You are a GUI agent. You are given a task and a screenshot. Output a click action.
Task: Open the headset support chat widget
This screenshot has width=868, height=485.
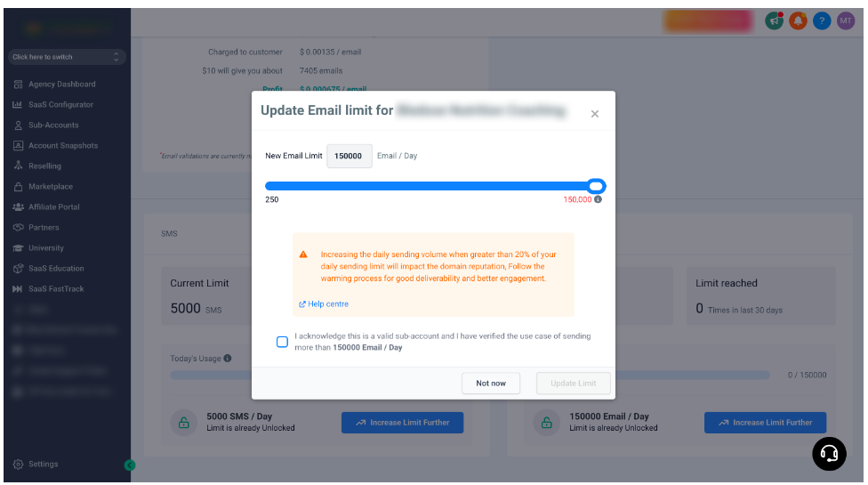pyautogui.click(x=829, y=454)
